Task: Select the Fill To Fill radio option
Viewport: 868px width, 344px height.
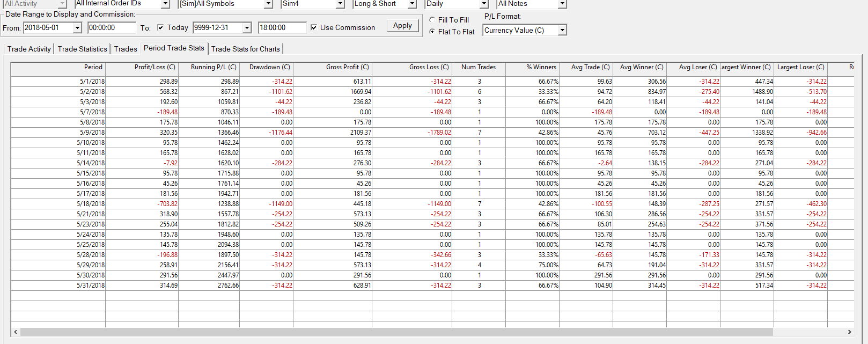Action: coord(432,20)
